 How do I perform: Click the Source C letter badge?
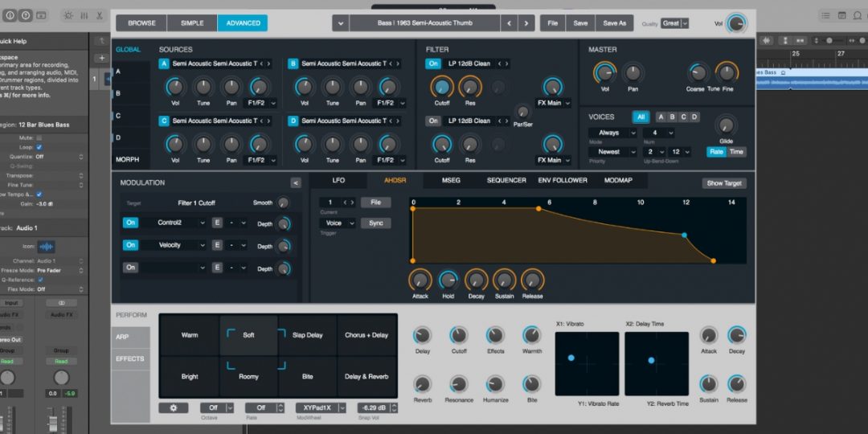point(164,121)
